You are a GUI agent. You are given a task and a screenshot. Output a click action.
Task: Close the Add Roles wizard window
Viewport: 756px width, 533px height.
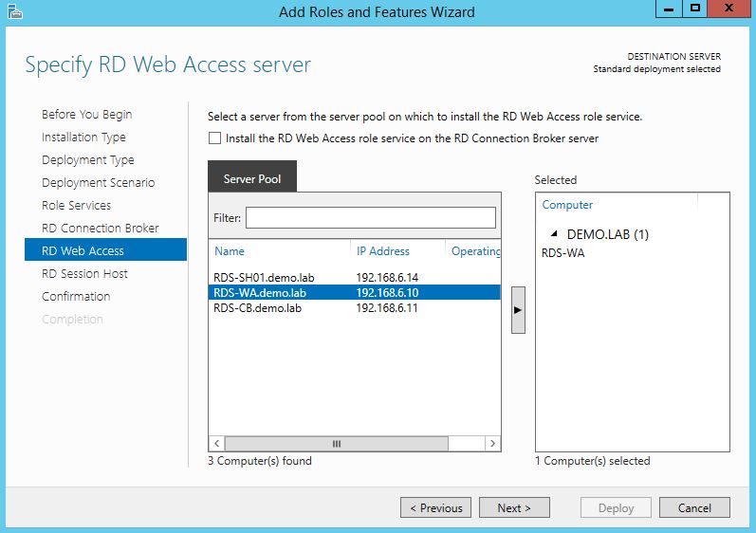click(730, 9)
